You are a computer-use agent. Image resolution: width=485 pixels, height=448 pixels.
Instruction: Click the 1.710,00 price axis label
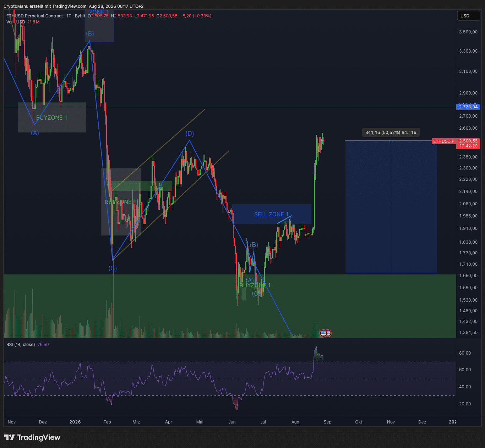pyautogui.click(x=468, y=264)
